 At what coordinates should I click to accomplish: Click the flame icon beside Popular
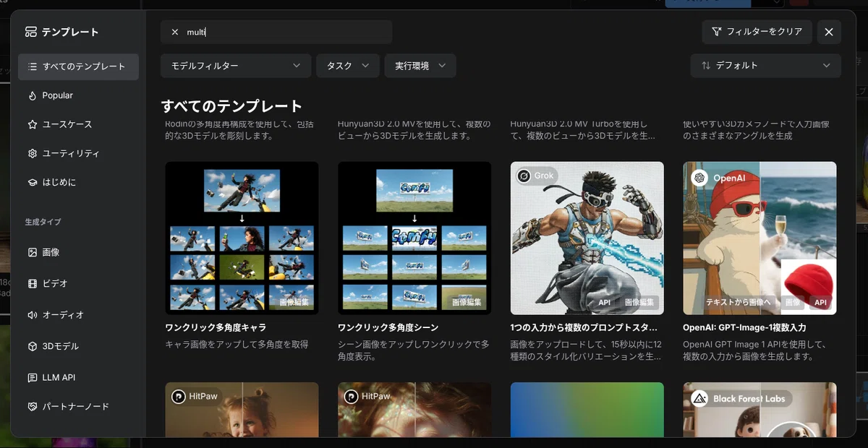(32, 95)
